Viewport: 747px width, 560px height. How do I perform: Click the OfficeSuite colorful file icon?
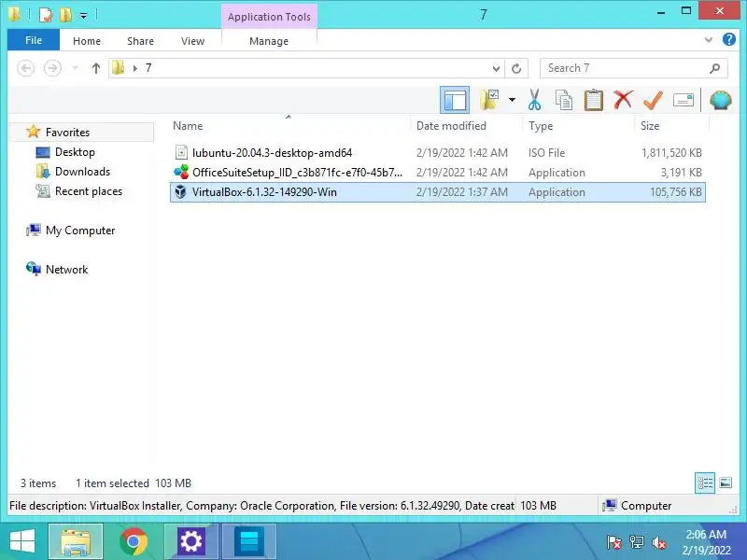tap(181, 173)
